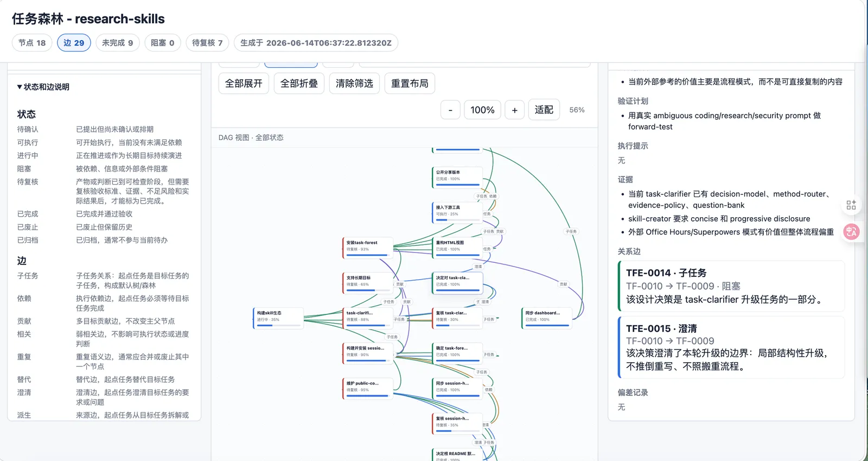The height and width of the screenshot is (461, 868).
Task: Click the 生成于 timestamp chip
Action: tap(316, 43)
